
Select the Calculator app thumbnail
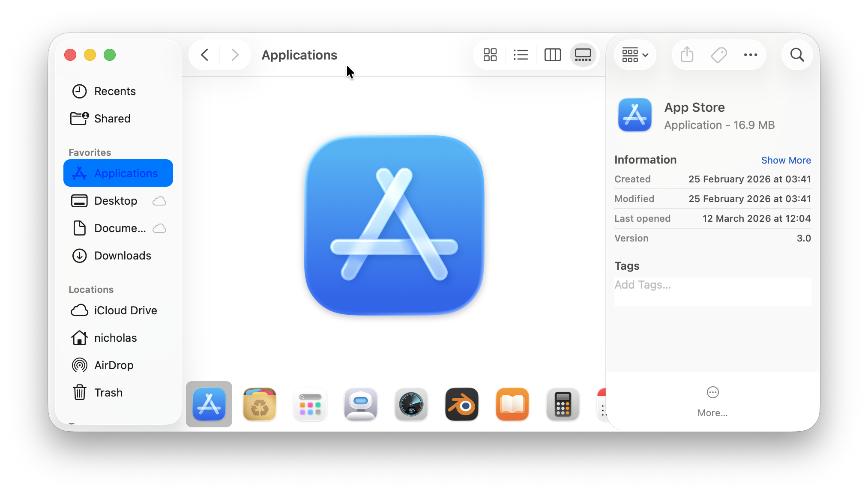point(563,404)
